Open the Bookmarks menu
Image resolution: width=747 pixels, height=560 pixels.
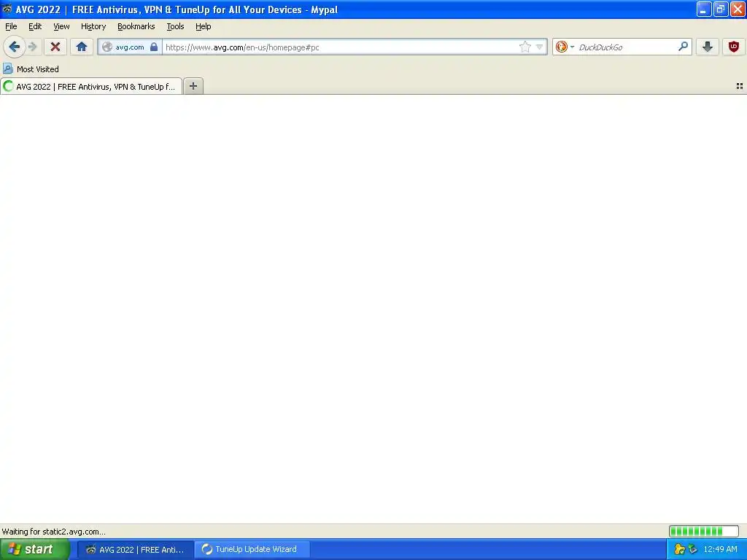point(136,26)
